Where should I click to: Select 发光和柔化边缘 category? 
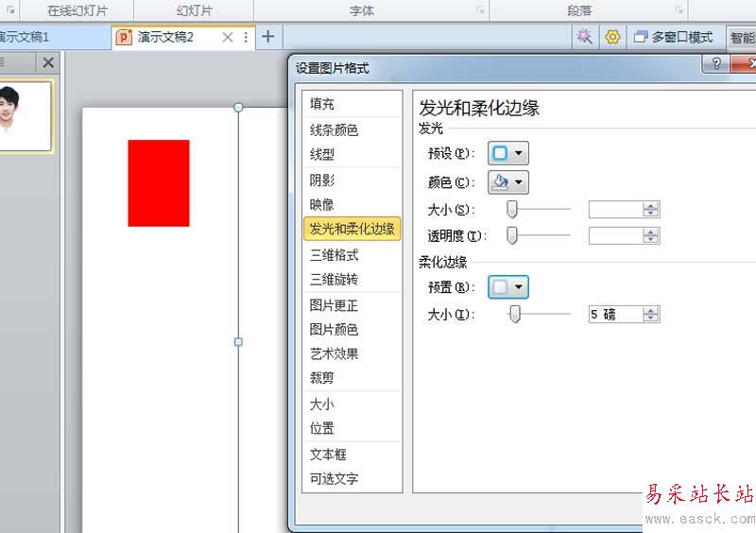pyautogui.click(x=352, y=229)
